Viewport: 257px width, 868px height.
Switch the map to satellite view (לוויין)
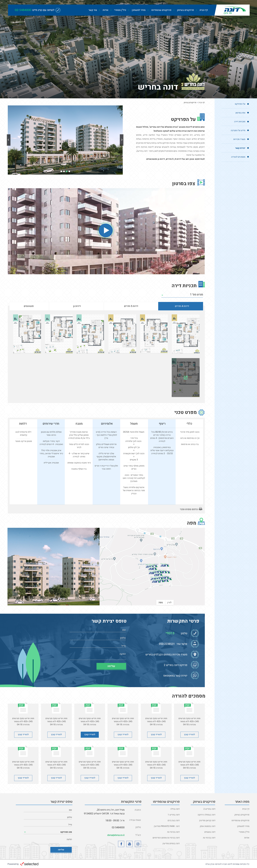169,602
